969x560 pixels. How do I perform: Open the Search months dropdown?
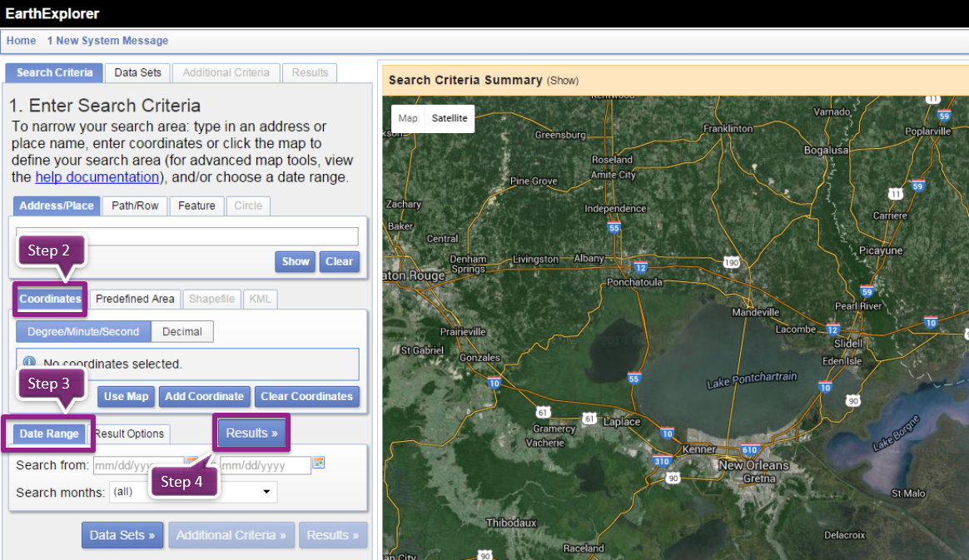pyautogui.click(x=193, y=492)
